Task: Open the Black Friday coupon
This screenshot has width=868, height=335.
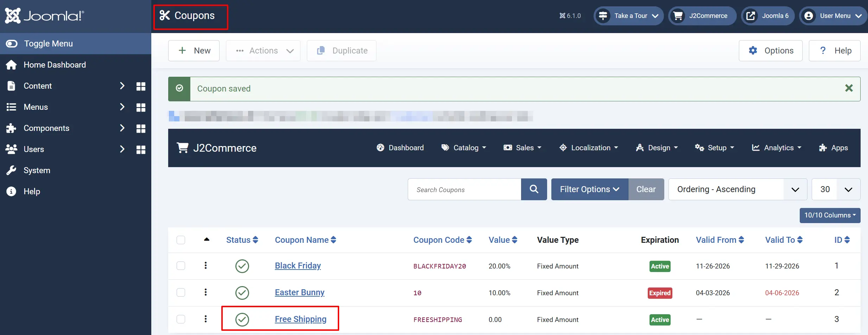Action: [x=298, y=266]
